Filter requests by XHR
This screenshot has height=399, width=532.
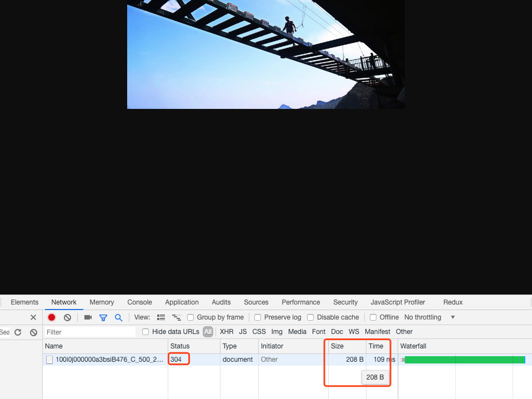click(x=227, y=332)
